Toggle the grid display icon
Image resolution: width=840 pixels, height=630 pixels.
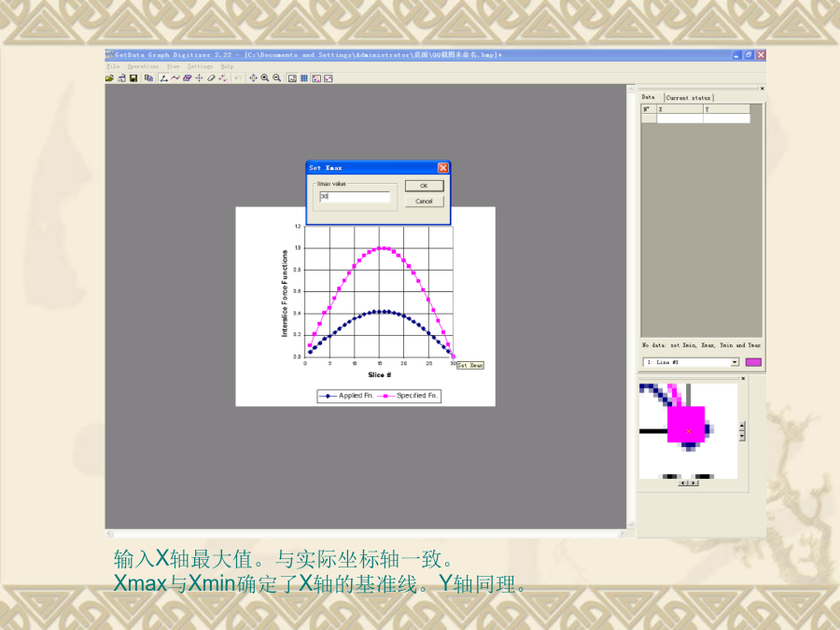(x=304, y=78)
